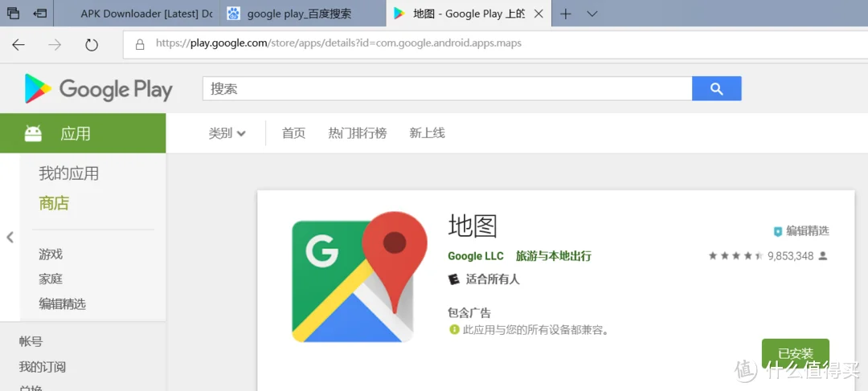Viewport: 868px width, 391px height.
Task: Click the set tabs aside icon
Action: tap(40, 14)
